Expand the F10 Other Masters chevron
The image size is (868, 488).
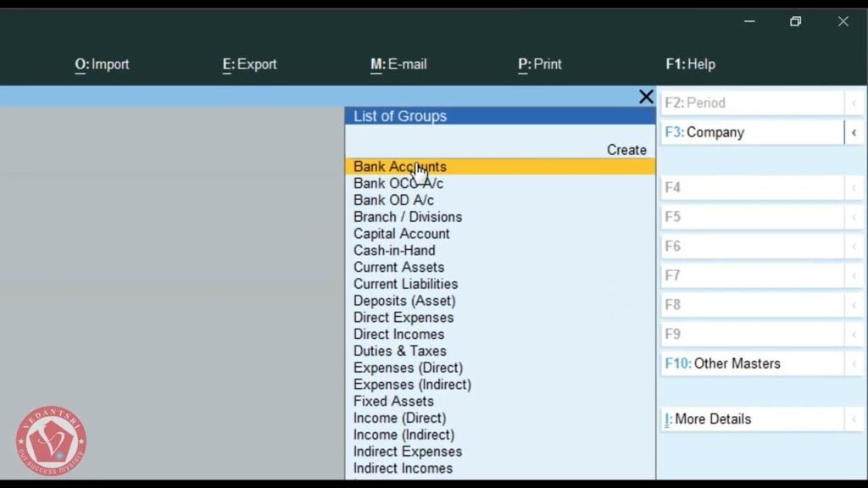[853, 363]
